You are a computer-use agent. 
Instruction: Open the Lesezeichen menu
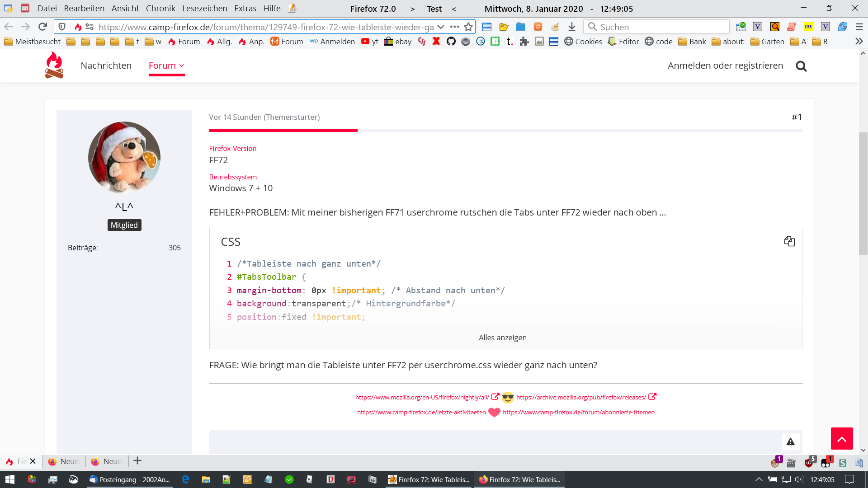pyautogui.click(x=204, y=9)
